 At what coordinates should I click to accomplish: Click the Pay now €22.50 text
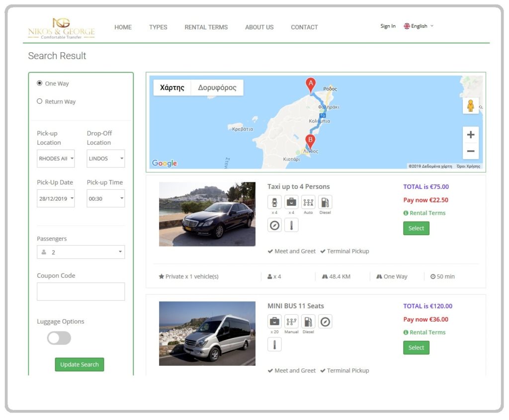[425, 200]
